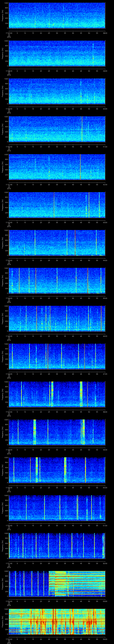Click the wide burst near 35 seconds in the 17:49:00 panel
This screenshot has height=644, width=114.
[65, 470]
